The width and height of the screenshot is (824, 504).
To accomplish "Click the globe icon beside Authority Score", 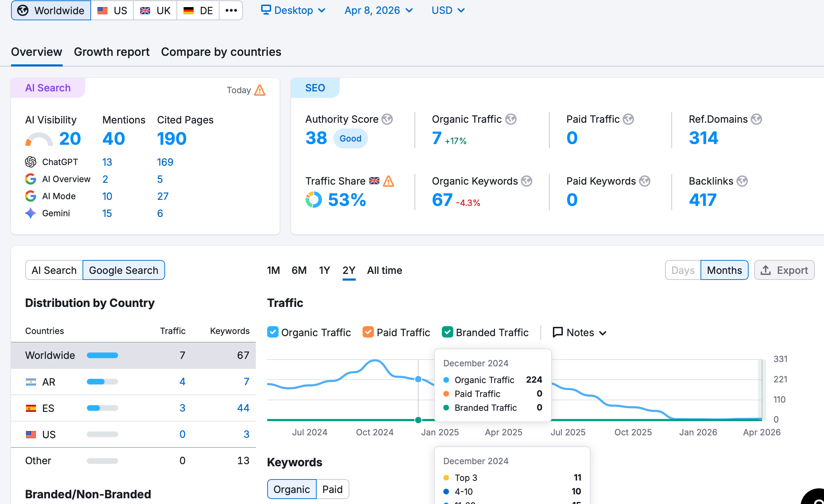I will [387, 119].
